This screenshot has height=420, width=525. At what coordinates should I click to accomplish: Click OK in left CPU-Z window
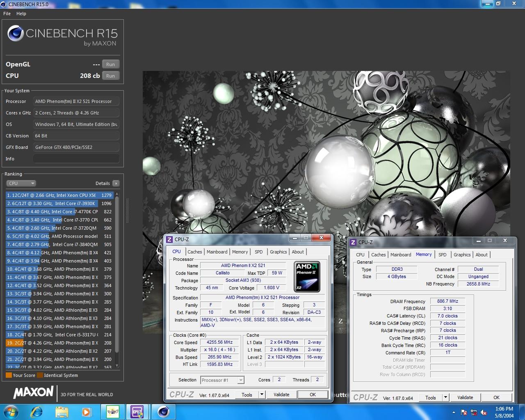tap(313, 395)
